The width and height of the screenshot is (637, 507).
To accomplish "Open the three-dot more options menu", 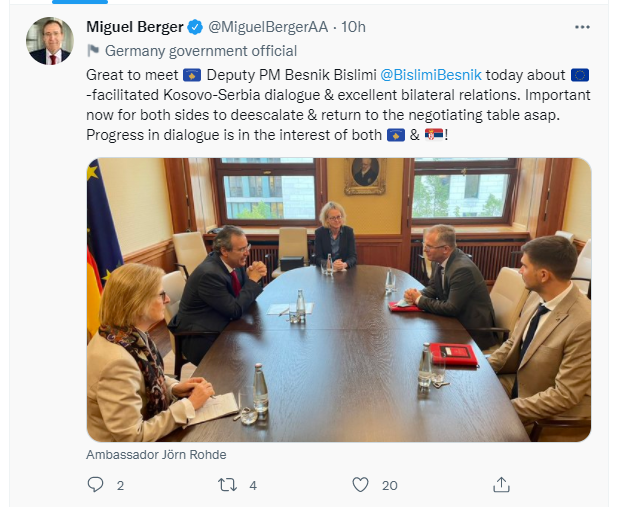I will point(582,27).
